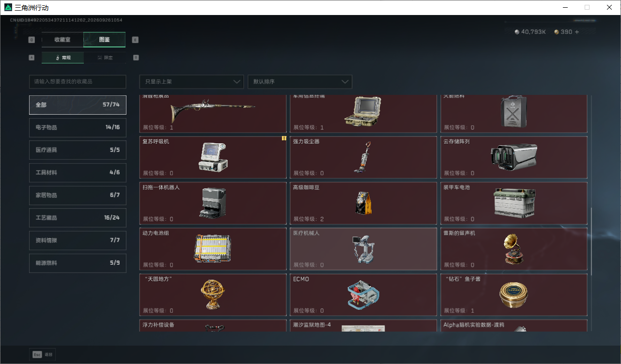Viewport: 621px width, 364px height.
Task: Click the yellow alert badge on 复苏呼吸机
Action: [284, 138]
